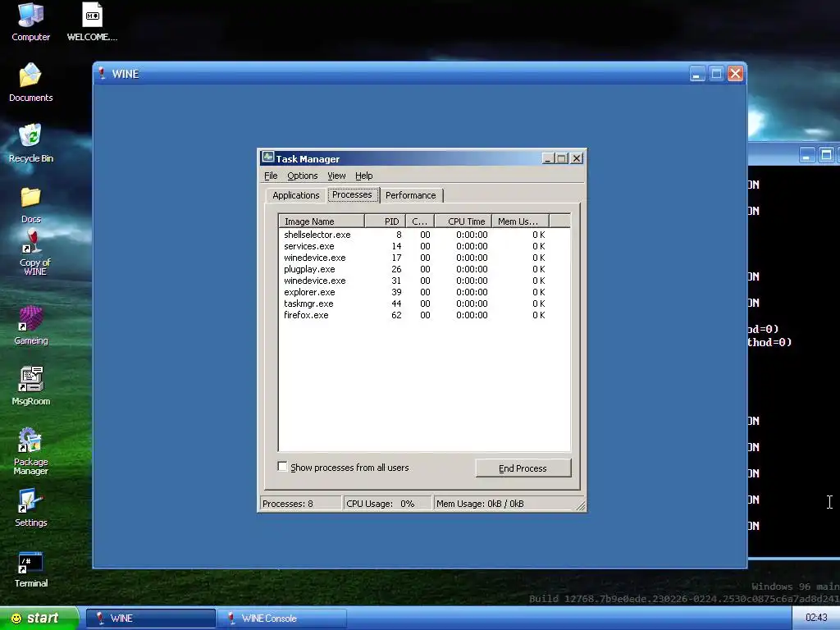Switch to the Performance tab
The width and height of the screenshot is (840, 630).
tap(410, 195)
